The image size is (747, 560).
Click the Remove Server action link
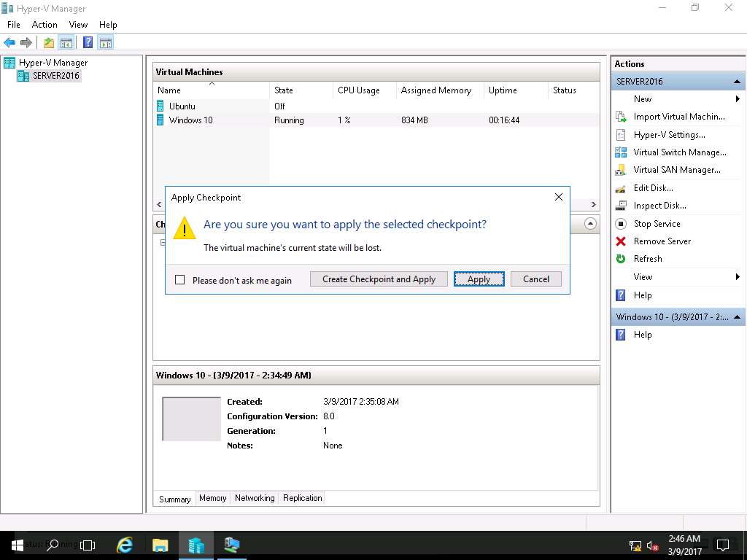662,241
